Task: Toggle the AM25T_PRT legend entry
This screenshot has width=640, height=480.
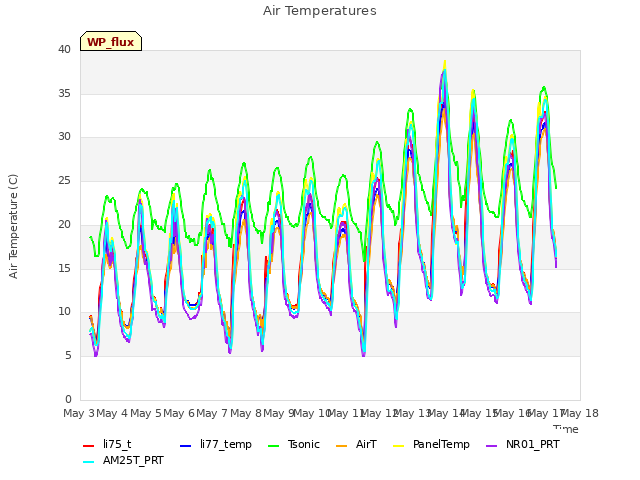Action: coord(123,460)
